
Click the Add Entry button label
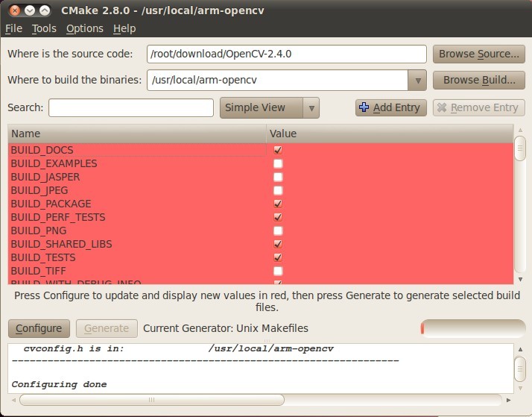click(396, 107)
